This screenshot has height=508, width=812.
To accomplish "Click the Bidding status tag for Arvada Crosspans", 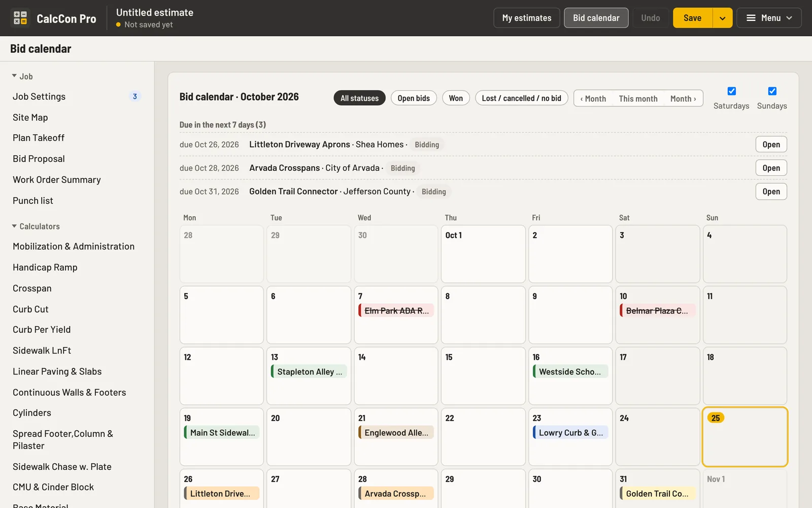I will 403,168.
